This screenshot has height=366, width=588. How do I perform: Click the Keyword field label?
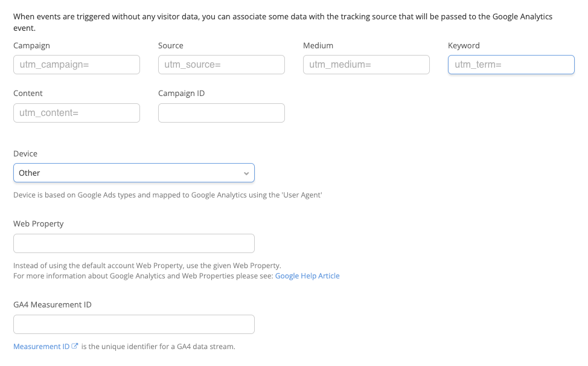pos(464,45)
